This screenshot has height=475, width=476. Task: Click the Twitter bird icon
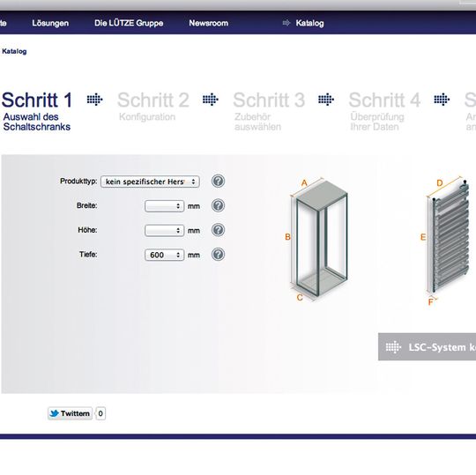pyautogui.click(x=54, y=413)
